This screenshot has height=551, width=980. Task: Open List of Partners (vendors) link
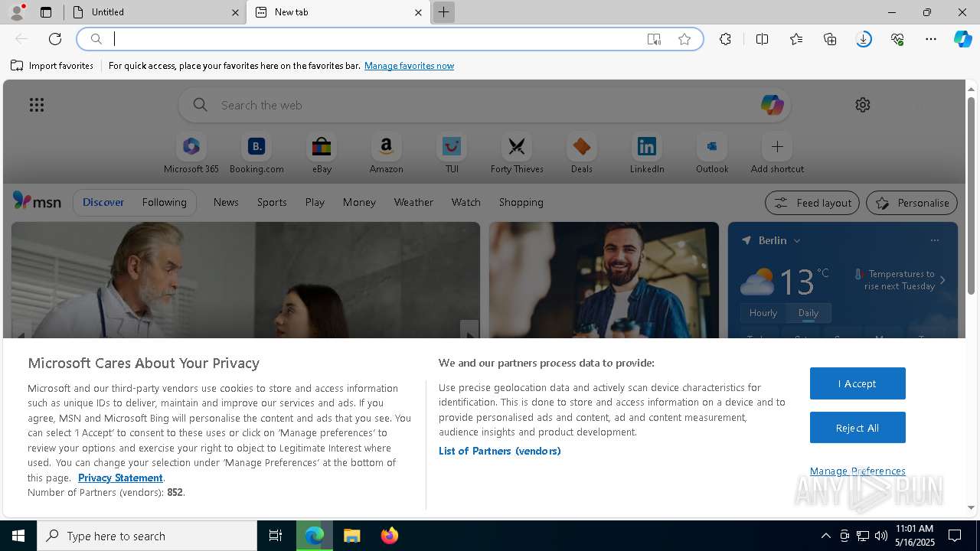500,451
